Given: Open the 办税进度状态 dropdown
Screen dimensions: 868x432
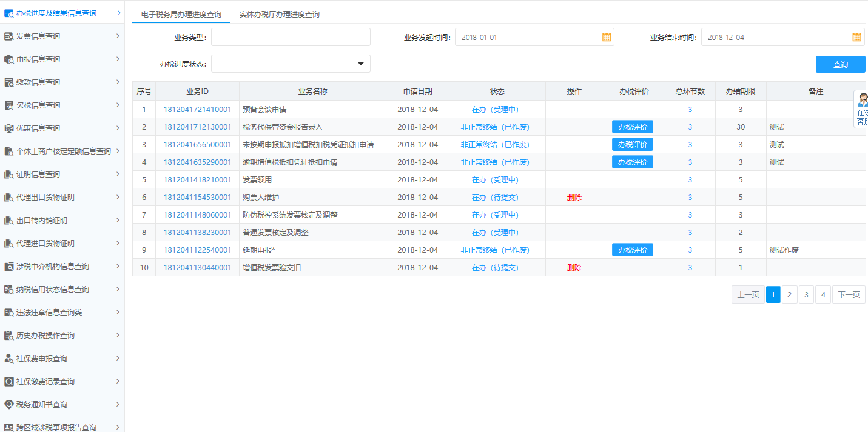Looking at the screenshot, I should pos(360,64).
